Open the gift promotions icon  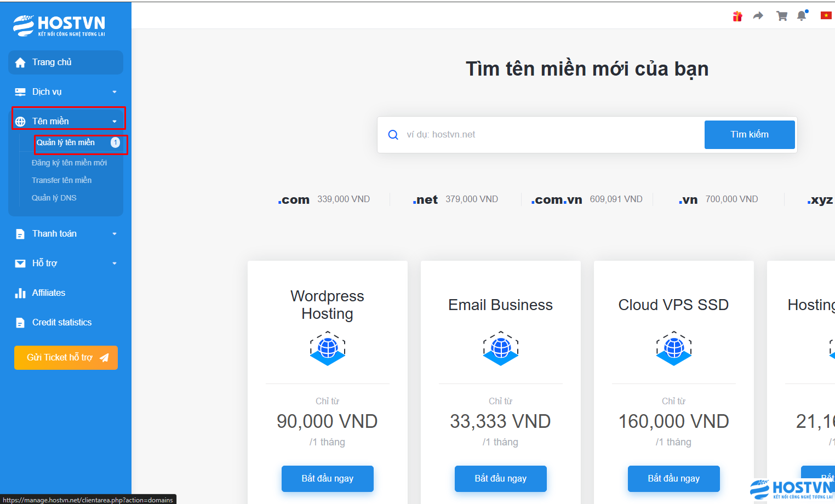click(x=737, y=16)
